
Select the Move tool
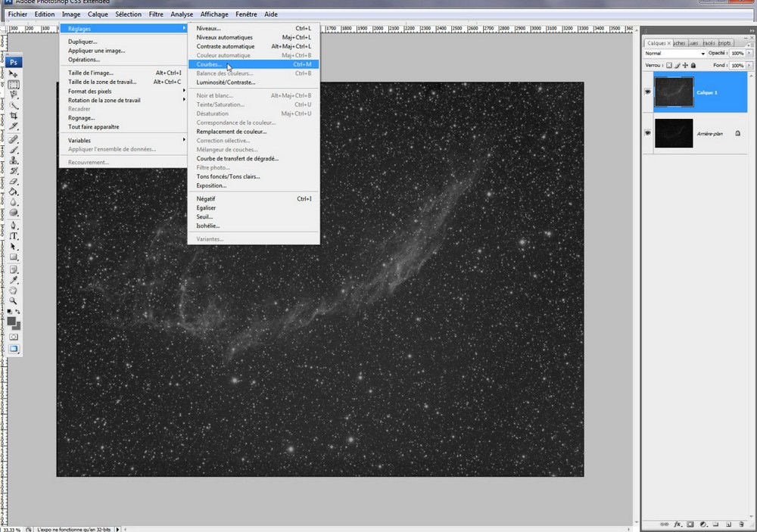14,74
